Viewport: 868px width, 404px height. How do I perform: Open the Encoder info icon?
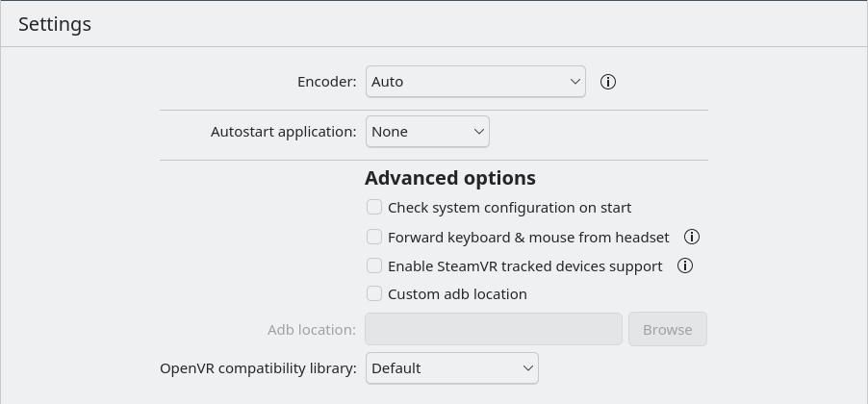[608, 82]
